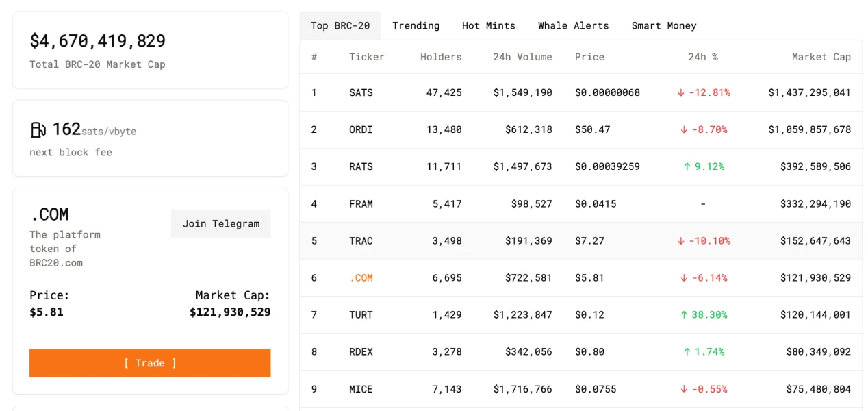This screenshot has width=868, height=411.
Task: Click the green up arrow beside TURT 38.30%
Action: [683, 315]
